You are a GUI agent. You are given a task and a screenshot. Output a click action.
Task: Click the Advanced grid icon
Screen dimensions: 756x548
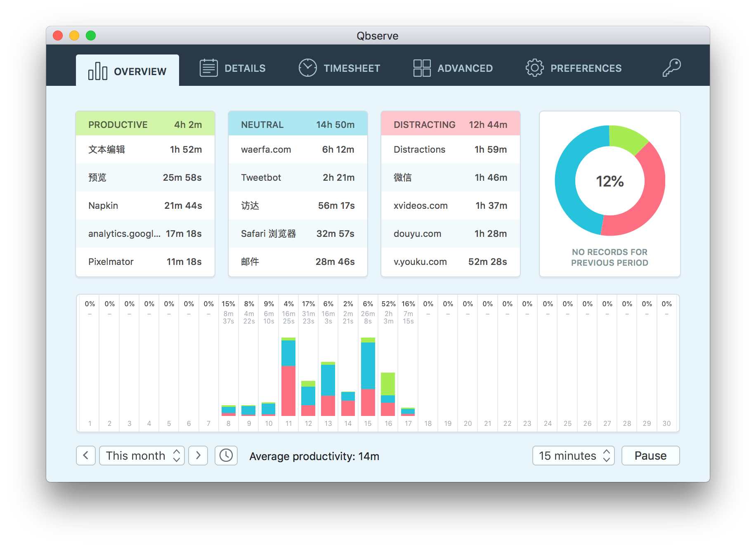(x=422, y=68)
